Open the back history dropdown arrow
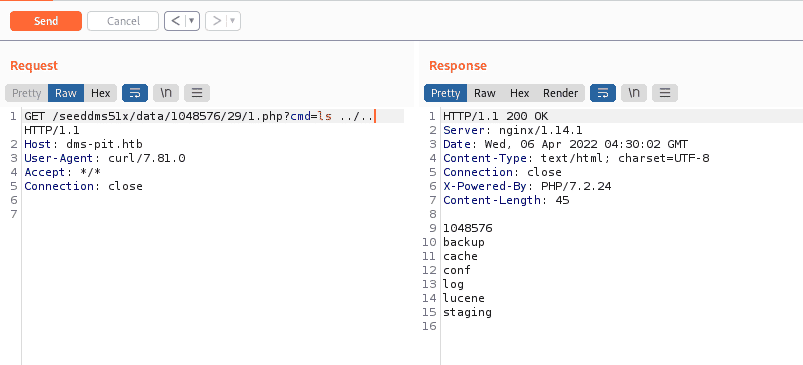803x365 pixels. 192,21
